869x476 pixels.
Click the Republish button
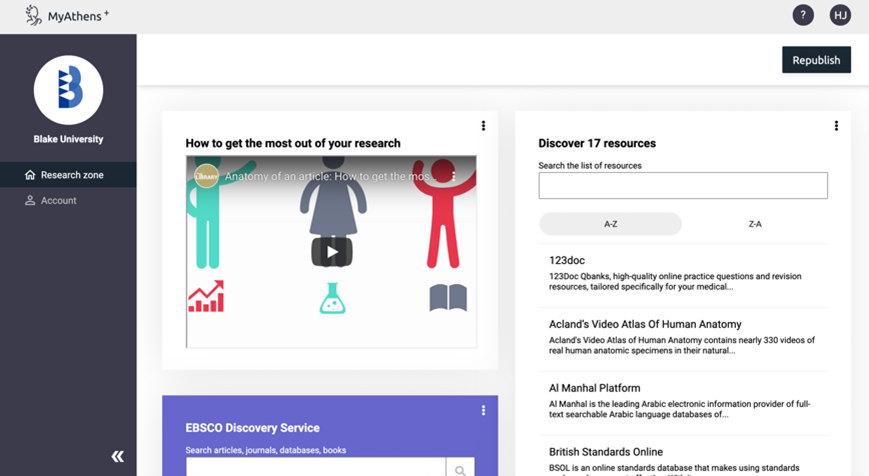tap(816, 60)
